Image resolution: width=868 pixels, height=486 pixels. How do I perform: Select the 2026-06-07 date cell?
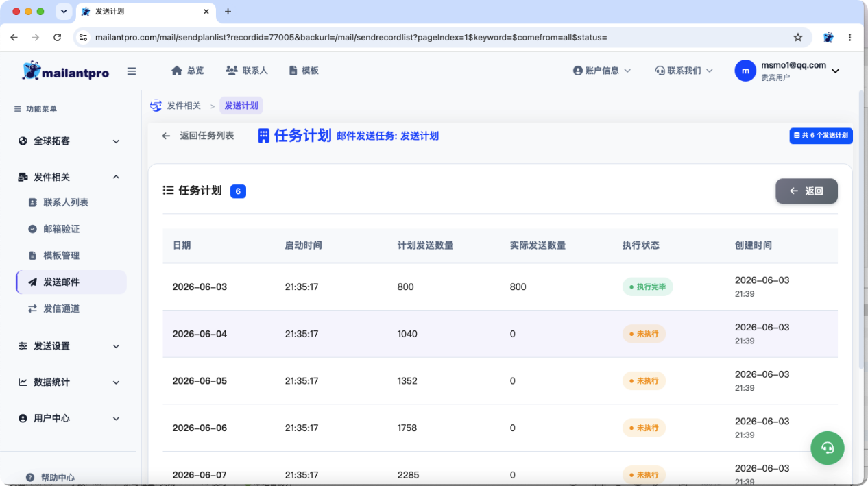click(200, 475)
